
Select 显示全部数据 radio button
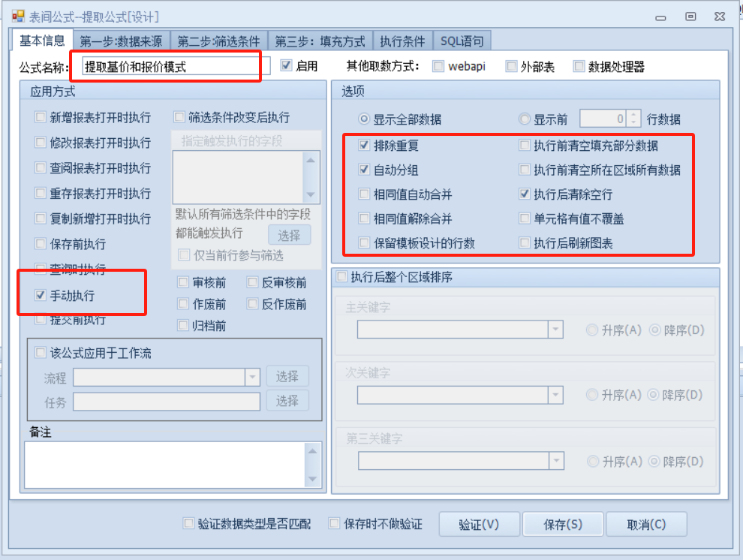365,119
